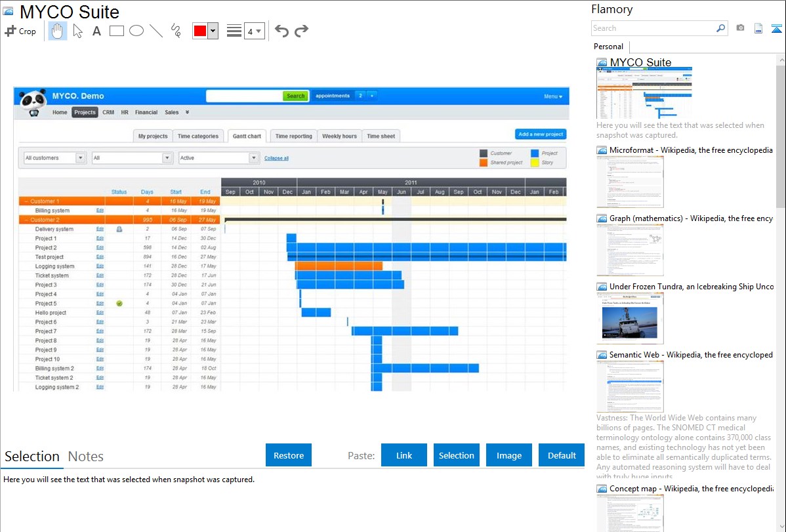Select the freehand scribble tool
This screenshot has width=786, height=532.
click(176, 31)
